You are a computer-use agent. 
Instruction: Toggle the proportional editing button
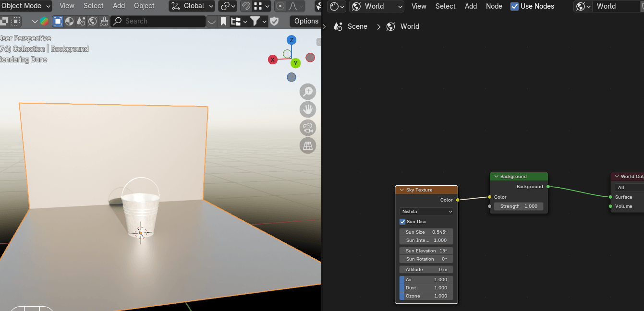[x=280, y=6]
